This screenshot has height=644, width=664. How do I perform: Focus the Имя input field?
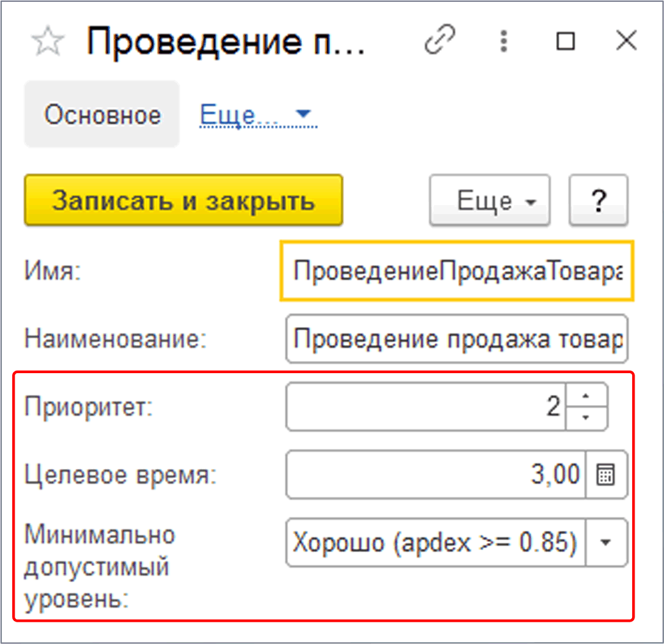[x=456, y=271]
